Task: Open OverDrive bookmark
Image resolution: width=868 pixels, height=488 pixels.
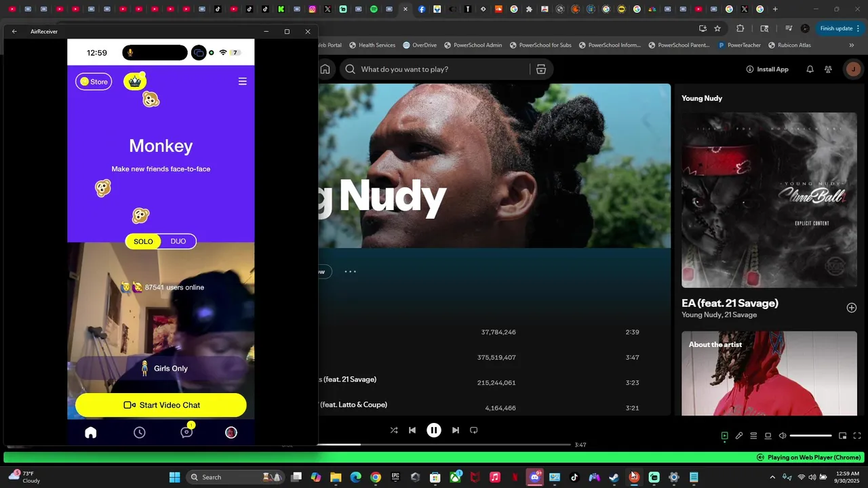Action: tap(419, 45)
